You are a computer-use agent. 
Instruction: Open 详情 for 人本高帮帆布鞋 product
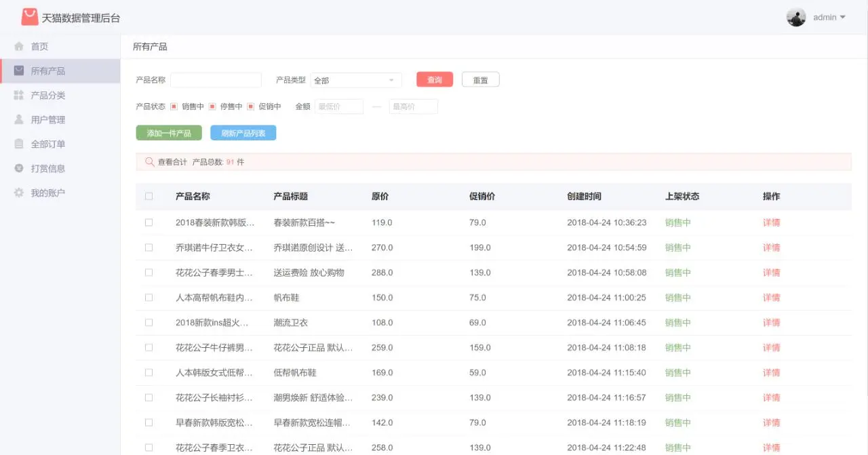(x=771, y=297)
